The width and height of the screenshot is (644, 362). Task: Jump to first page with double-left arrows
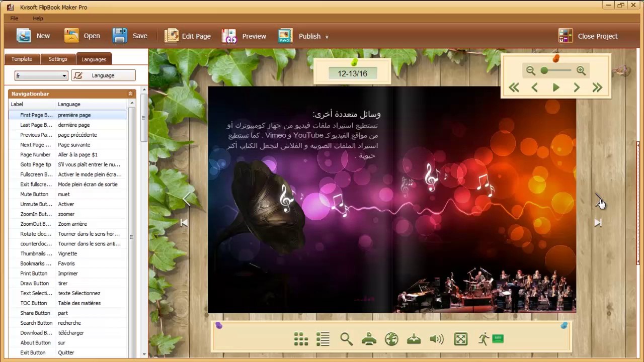pyautogui.click(x=514, y=87)
